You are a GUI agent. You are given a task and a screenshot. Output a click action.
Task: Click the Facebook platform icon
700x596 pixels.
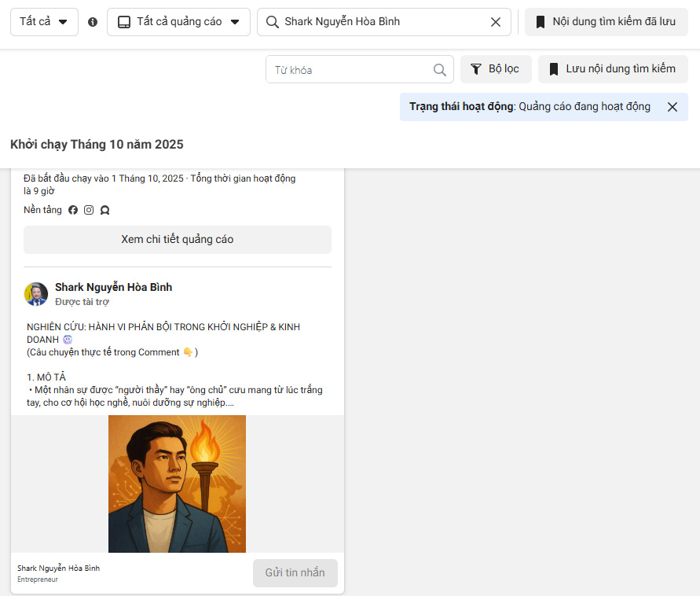73,210
